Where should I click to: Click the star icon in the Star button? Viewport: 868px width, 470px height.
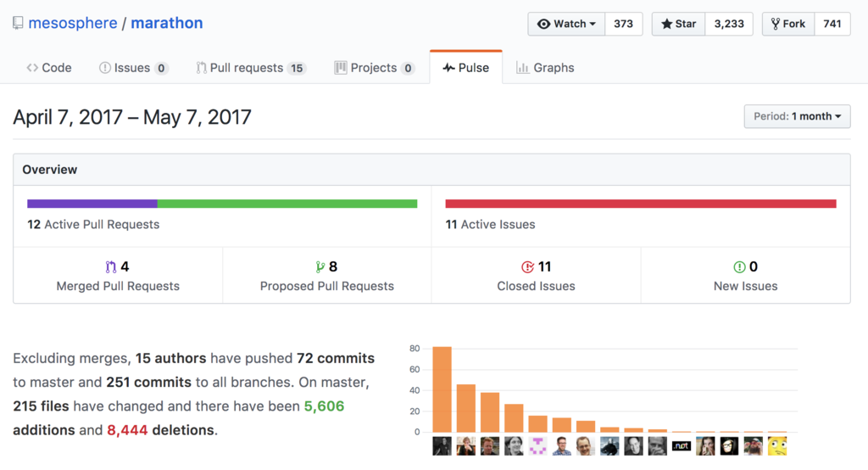pos(666,24)
